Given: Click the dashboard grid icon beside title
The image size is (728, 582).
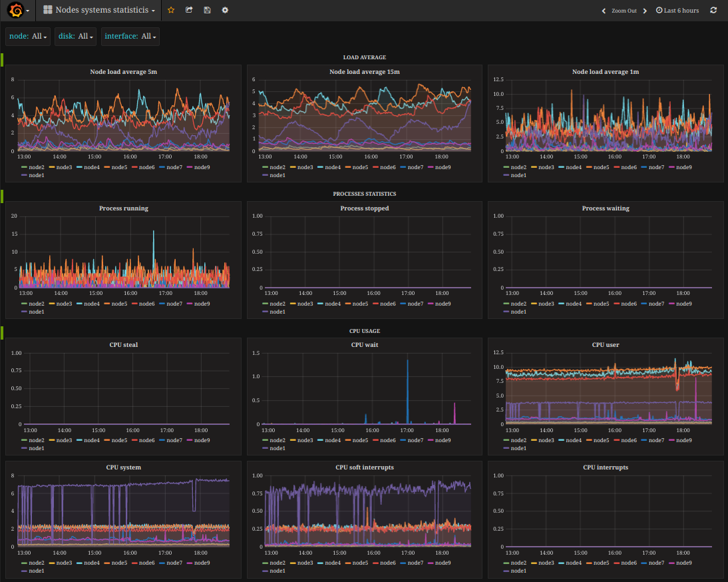Looking at the screenshot, I should (48, 10).
